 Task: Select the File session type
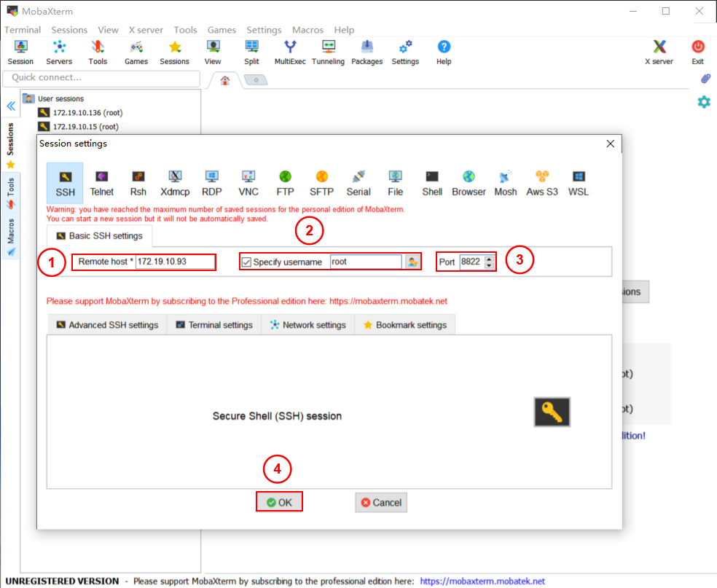coord(395,183)
